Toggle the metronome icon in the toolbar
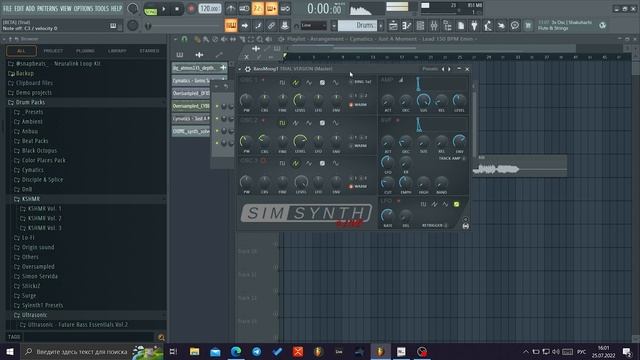Viewport: 640px width, 360px height. pos(231,9)
